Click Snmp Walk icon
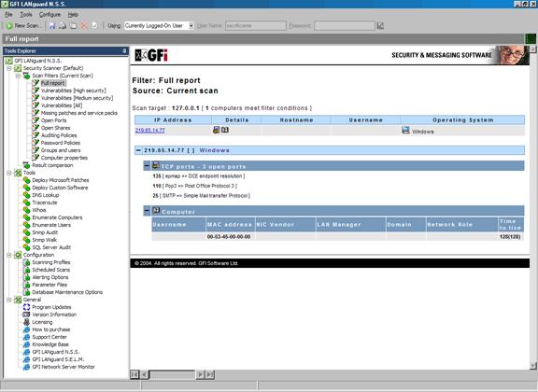Image resolution: width=538 pixels, height=392 pixels. (x=26, y=240)
